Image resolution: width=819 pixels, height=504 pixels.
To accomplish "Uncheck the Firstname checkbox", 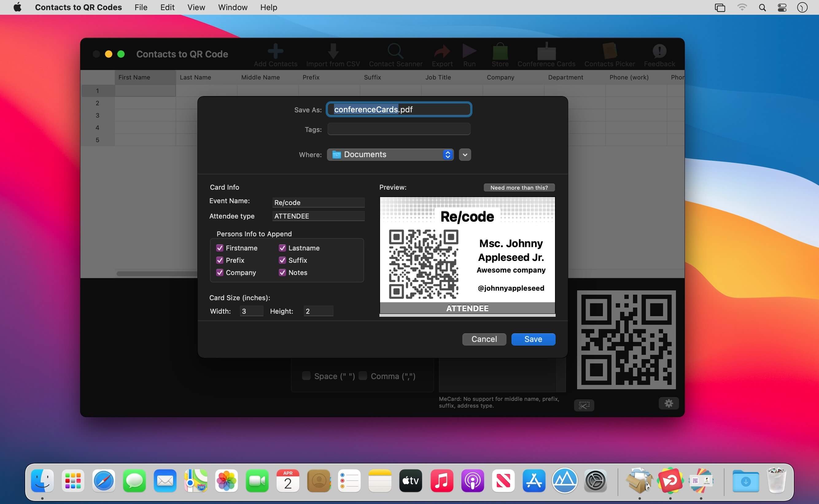I will point(219,248).
